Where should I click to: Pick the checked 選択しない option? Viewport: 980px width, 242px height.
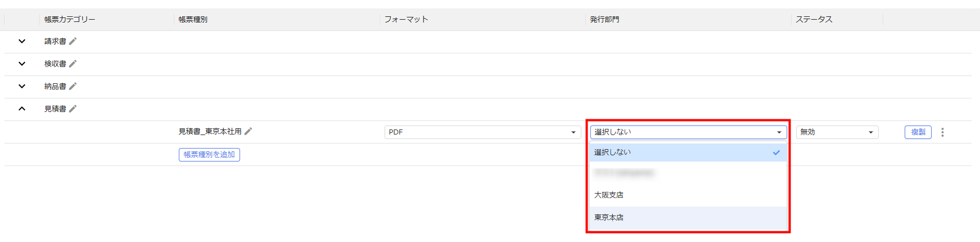point(613,153)
